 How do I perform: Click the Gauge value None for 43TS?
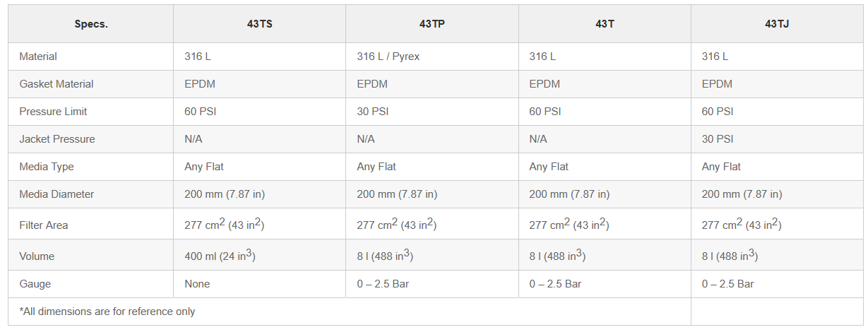[197, 284]
